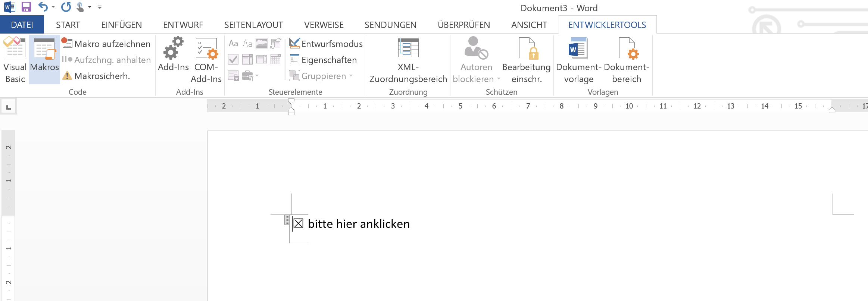
Task: Open control Eigenschaften
Action: [x=323, y=60]
